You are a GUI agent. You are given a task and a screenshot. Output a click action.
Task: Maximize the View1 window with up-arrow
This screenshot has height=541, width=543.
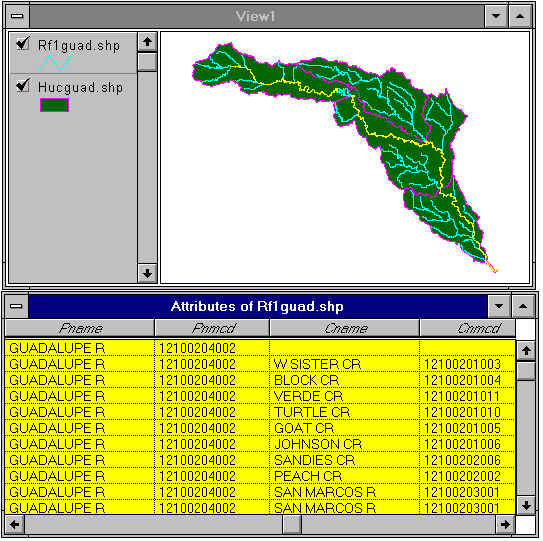(520, 16)
